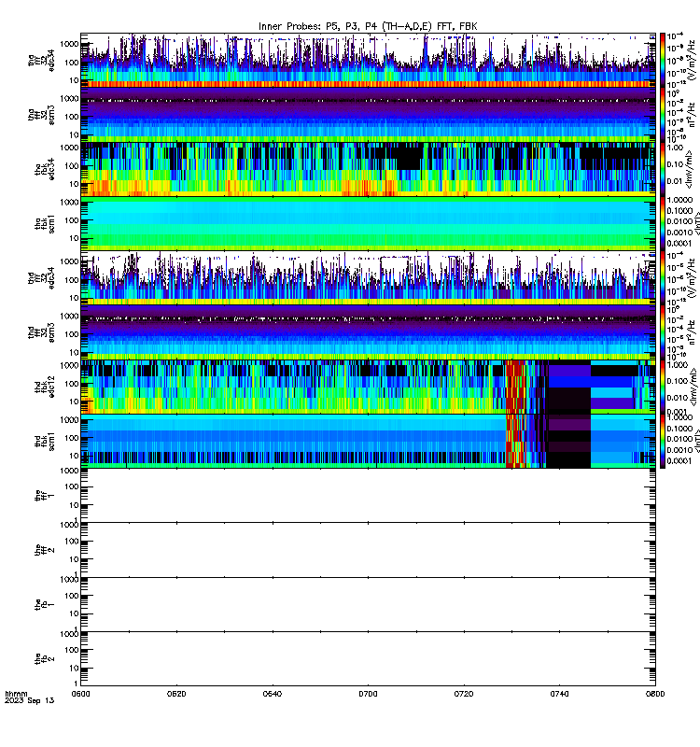Select the 0800 time axis label

tap(655, 694)
